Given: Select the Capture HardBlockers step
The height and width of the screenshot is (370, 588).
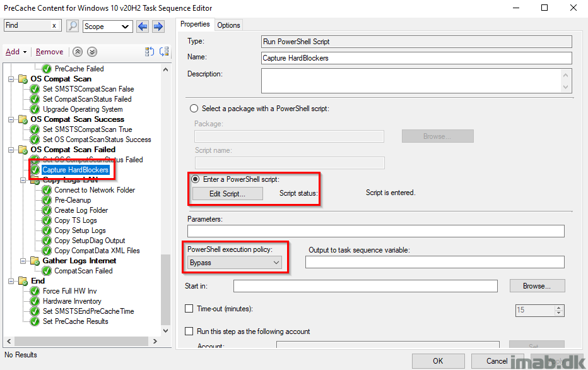Looking at the screenshot, I should 75,170.
